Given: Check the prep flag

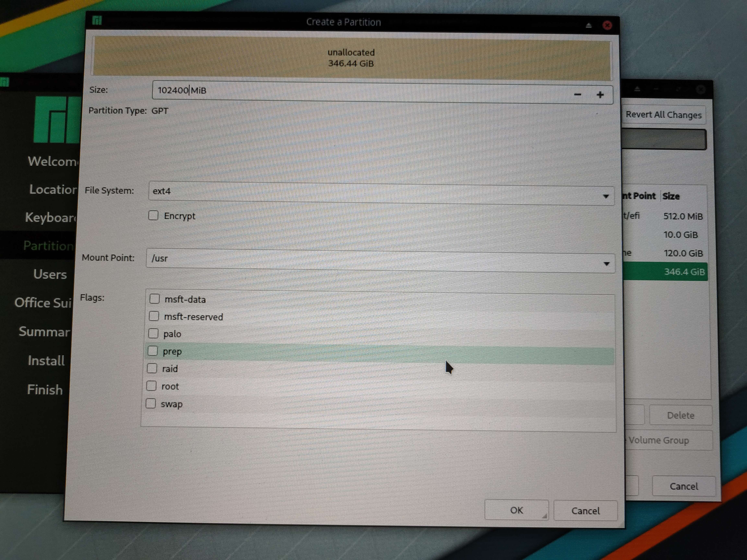Looking at the screenshot, I should pyautogui.click(x=153, y=351).
